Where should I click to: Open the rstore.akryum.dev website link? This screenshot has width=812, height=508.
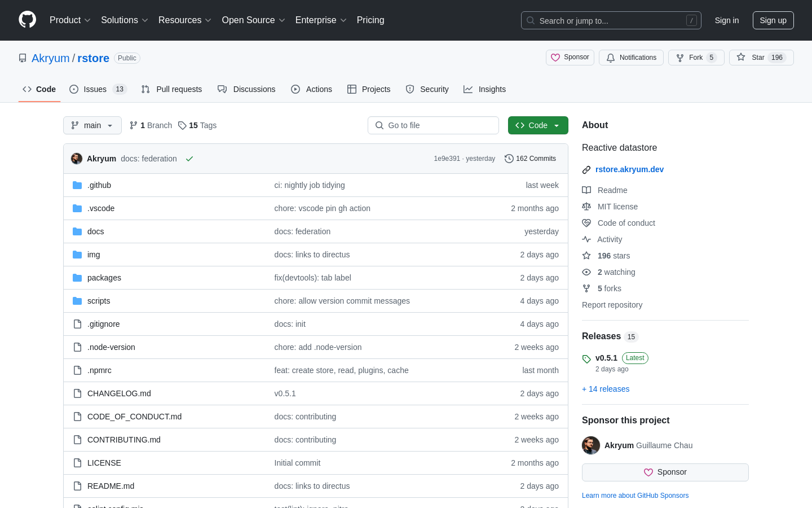click(629, 169)
